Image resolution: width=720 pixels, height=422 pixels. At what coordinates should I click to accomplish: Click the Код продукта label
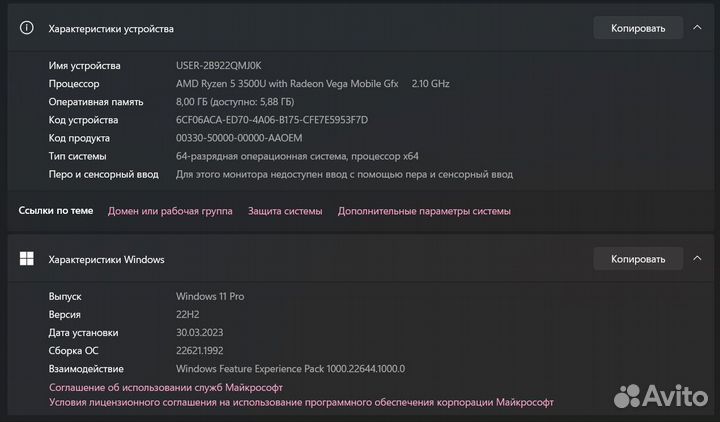tap(79, 138)
